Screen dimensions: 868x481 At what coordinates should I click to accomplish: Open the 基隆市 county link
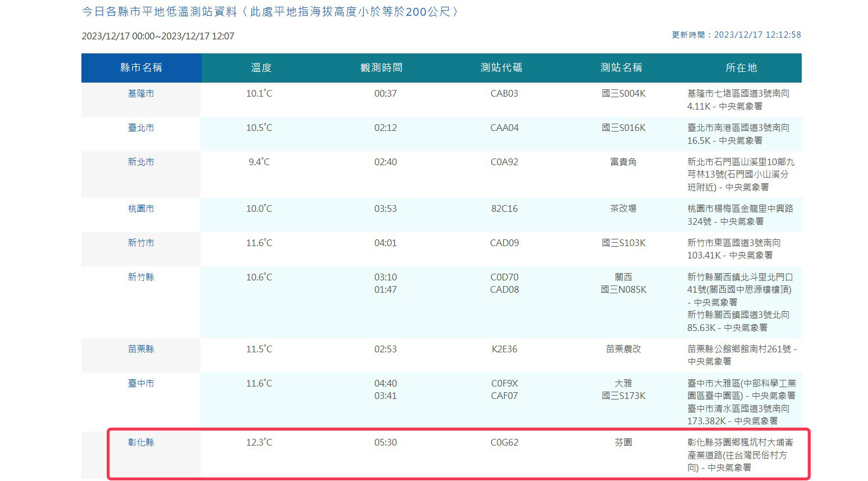[x=141, y=94]
